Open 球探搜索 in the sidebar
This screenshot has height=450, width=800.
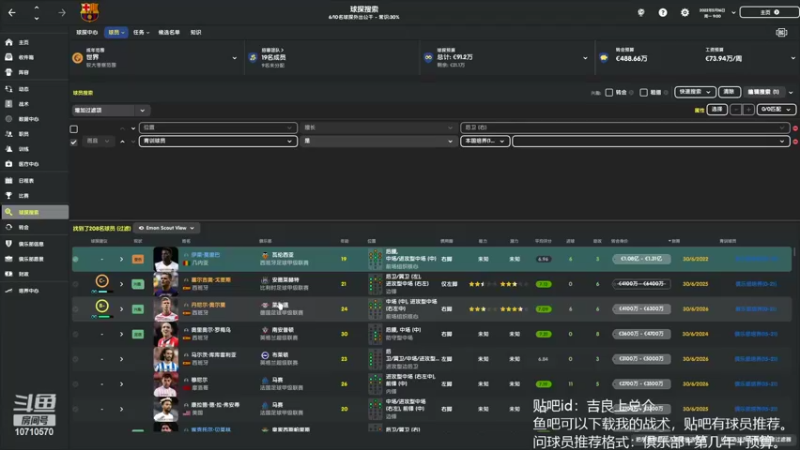35,212
